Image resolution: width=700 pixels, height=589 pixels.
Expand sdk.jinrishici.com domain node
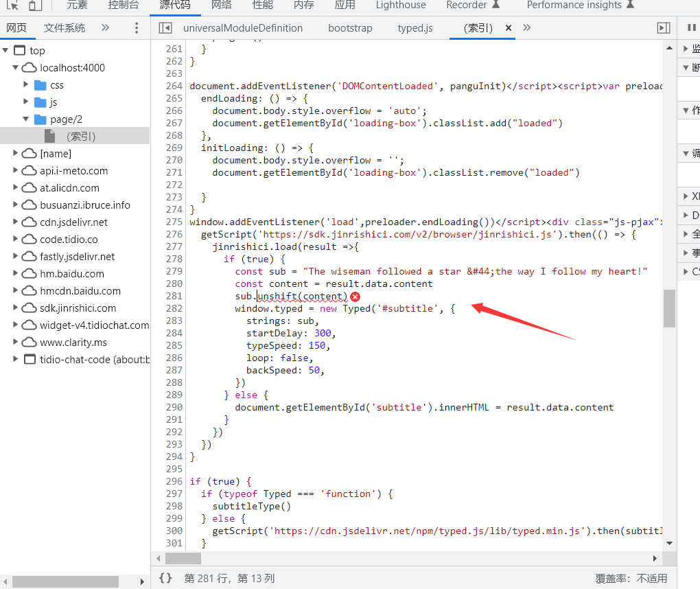[x=16, y=308]
